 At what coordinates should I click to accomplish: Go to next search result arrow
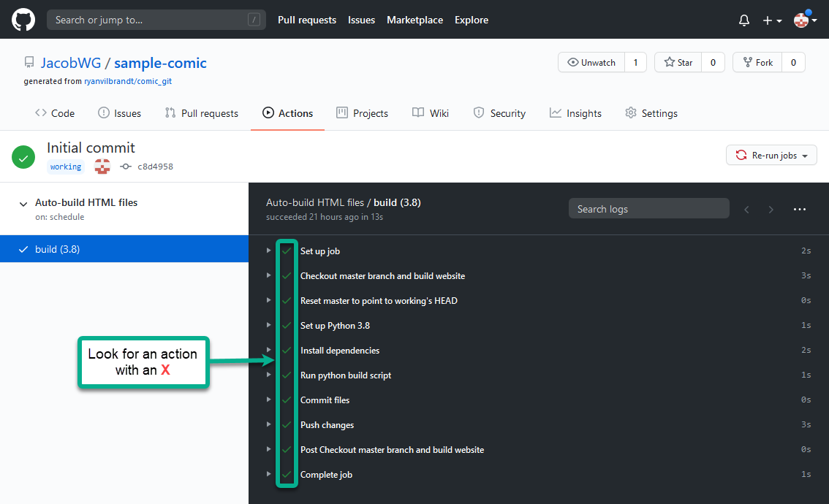[771, 210]
